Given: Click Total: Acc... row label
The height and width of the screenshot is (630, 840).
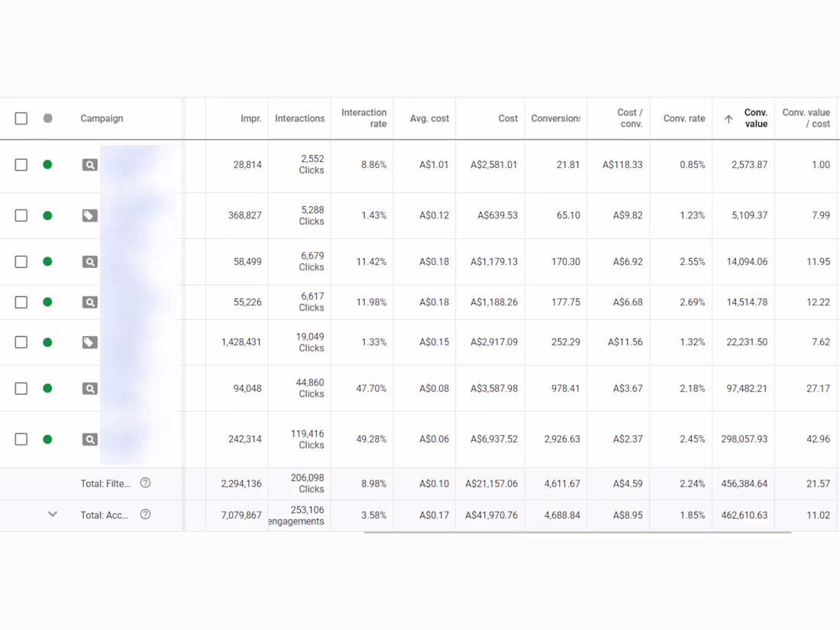Looking at the screenshot, I should (105, 515).
